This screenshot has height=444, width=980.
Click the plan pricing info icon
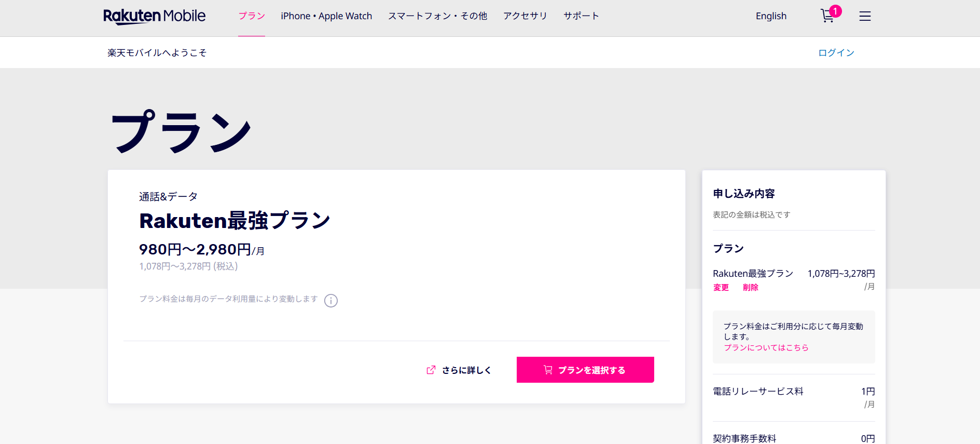click(331, 301)
